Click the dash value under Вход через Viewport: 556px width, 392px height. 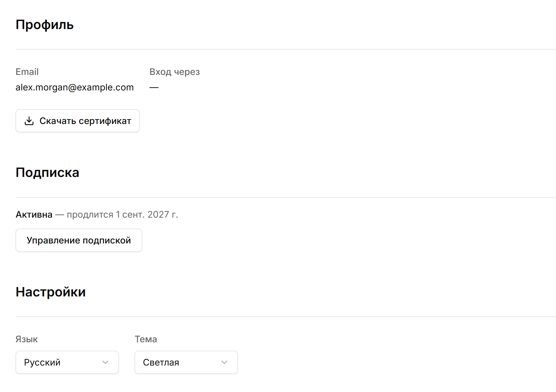tap(154, 88)
